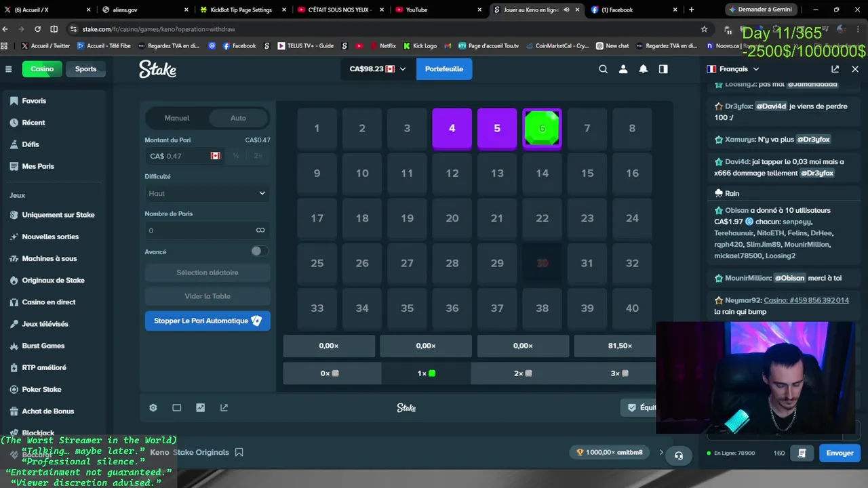This screenshot has height=488, width=868.
Task: Click Stopper Le Pari Automatique button
Action: (x=208, y=321)
